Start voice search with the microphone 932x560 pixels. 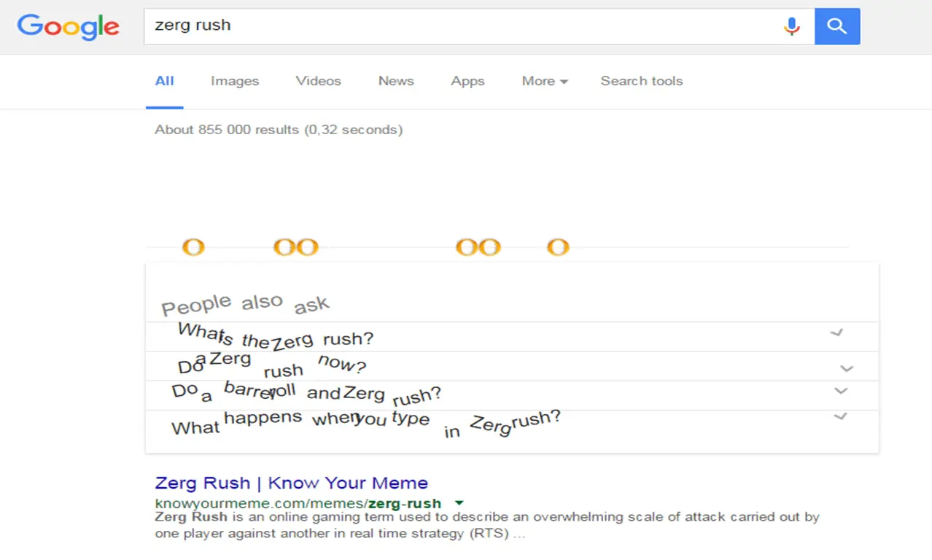791,27
